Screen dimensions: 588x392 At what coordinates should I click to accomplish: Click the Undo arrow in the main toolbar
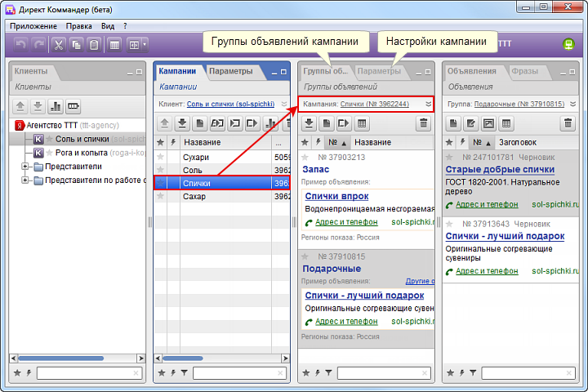pos(20,45)
